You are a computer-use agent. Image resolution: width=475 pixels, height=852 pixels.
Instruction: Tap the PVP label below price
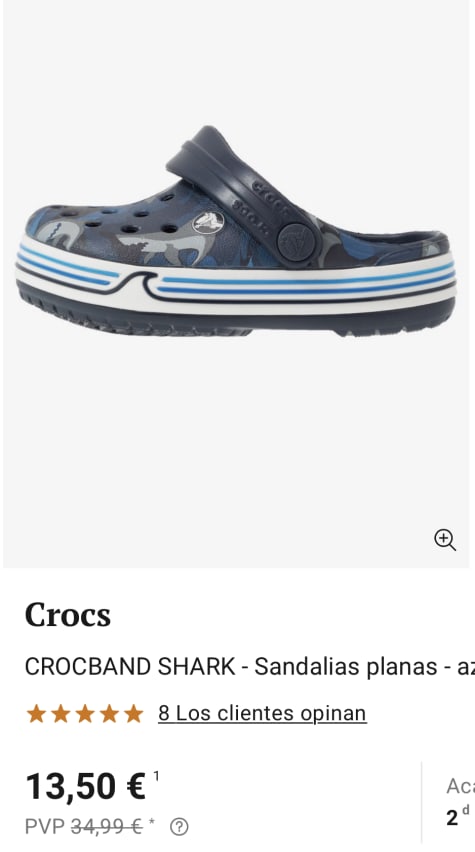pos(45,827)
